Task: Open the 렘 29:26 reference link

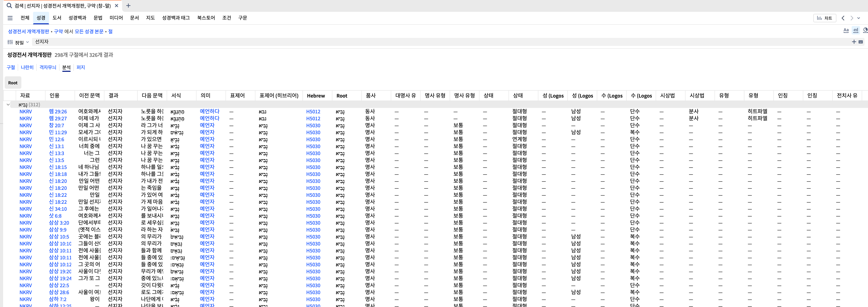Action: (x=58, y=111)
